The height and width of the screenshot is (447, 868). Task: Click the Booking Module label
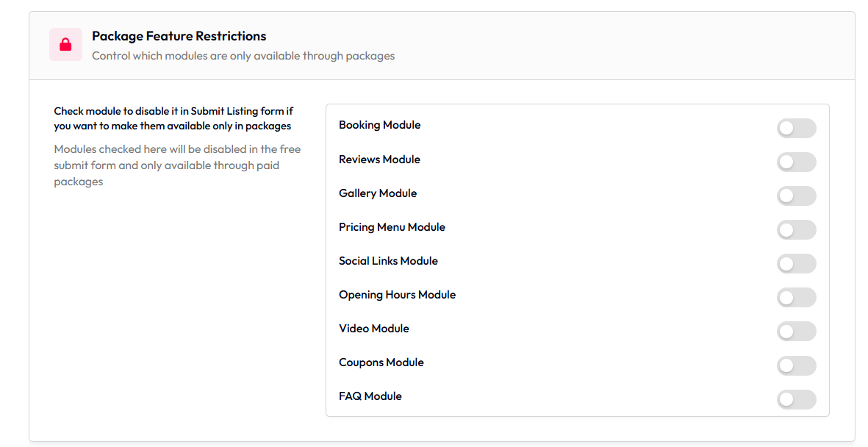[x=380, y=125]
